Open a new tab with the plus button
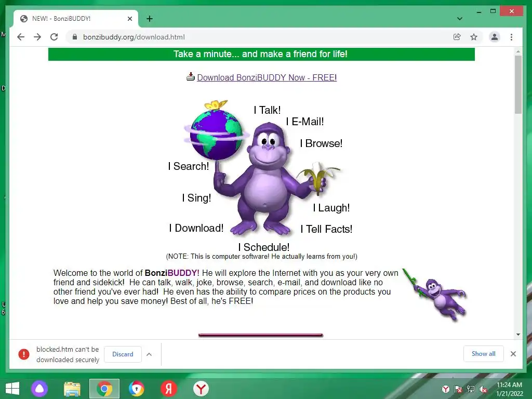The image size is (532, 399). pos(150,19)
